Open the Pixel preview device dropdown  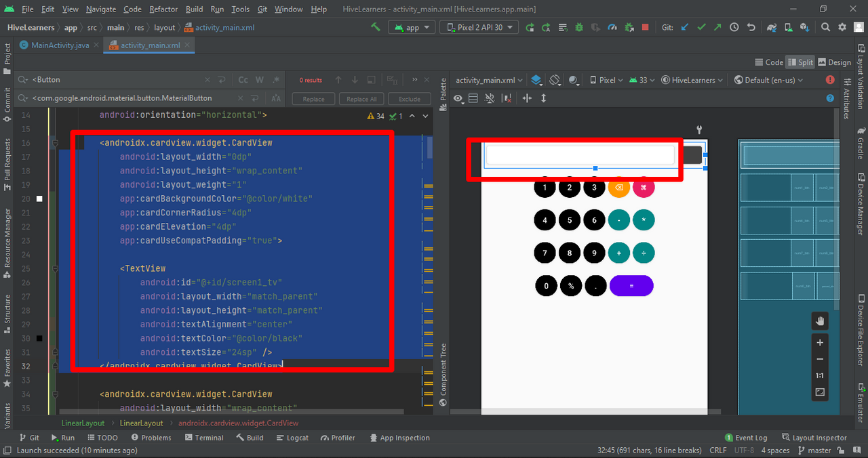coord(607,80)
